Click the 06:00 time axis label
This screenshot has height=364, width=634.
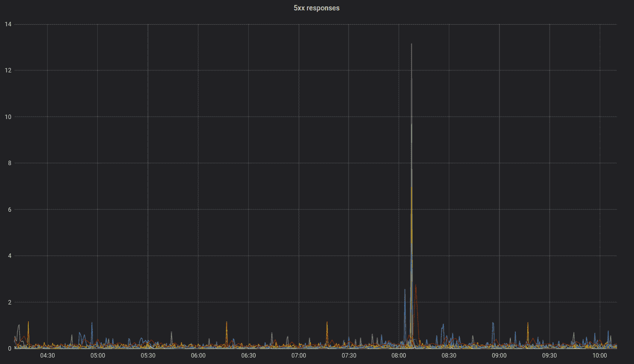click(198, 356)
